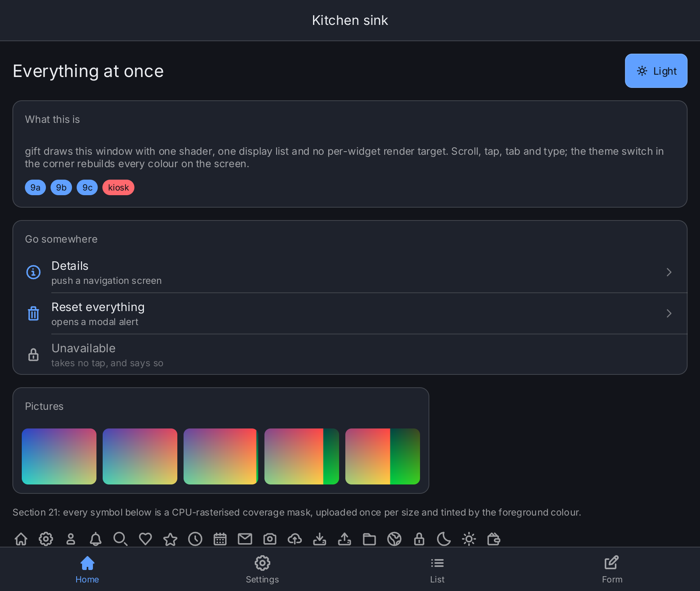700x591 pixels.
Task: Click the calendar symbol
Action: click(220, 539)
